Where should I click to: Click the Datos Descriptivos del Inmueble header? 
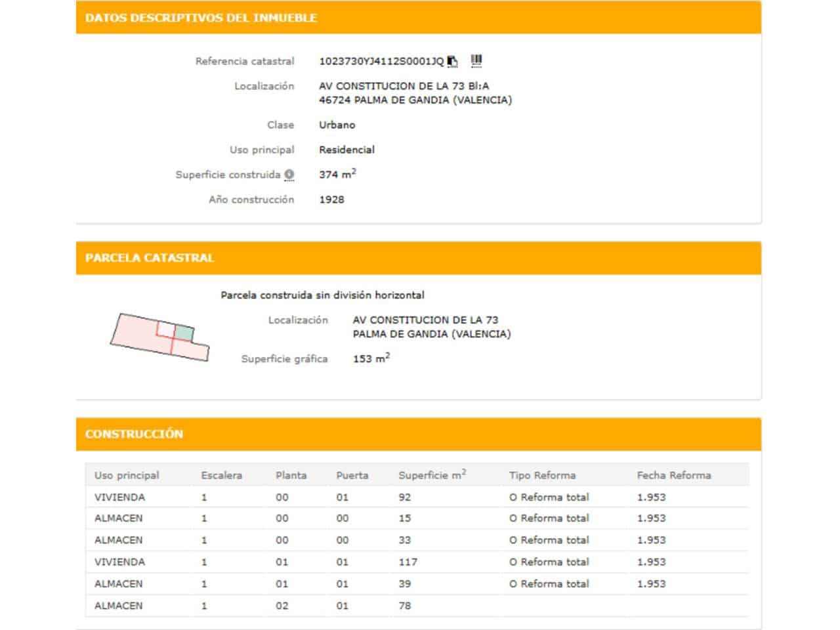tap(201, 18)
